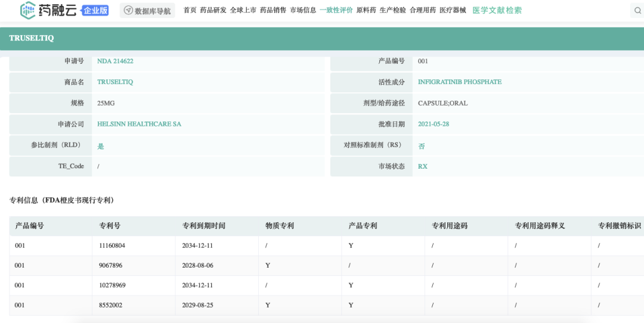
Task: Click 物质专利 Y in patent 8552002 row
Action: click(268, 305)
